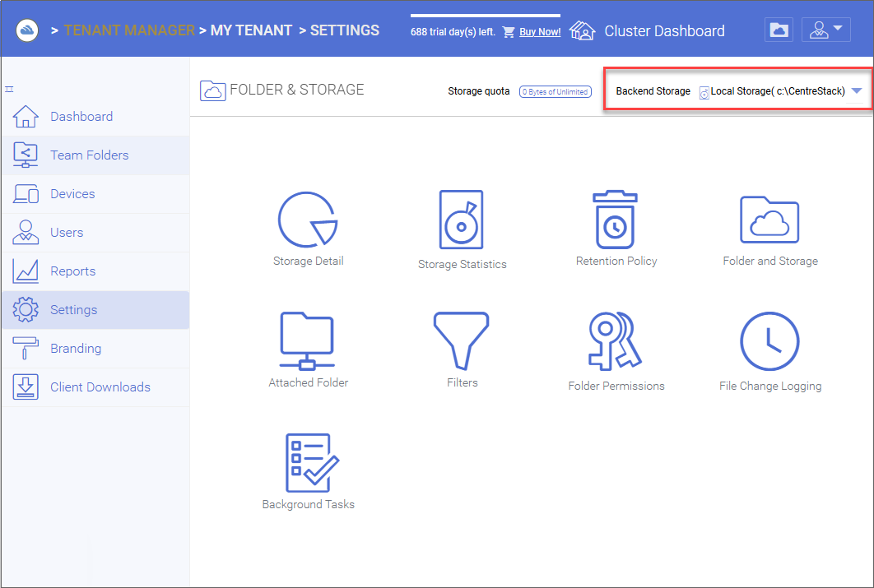This screenshot has height=588, width=874.
Task: Click the shopping cart icon
Action: tap(509, 32)
